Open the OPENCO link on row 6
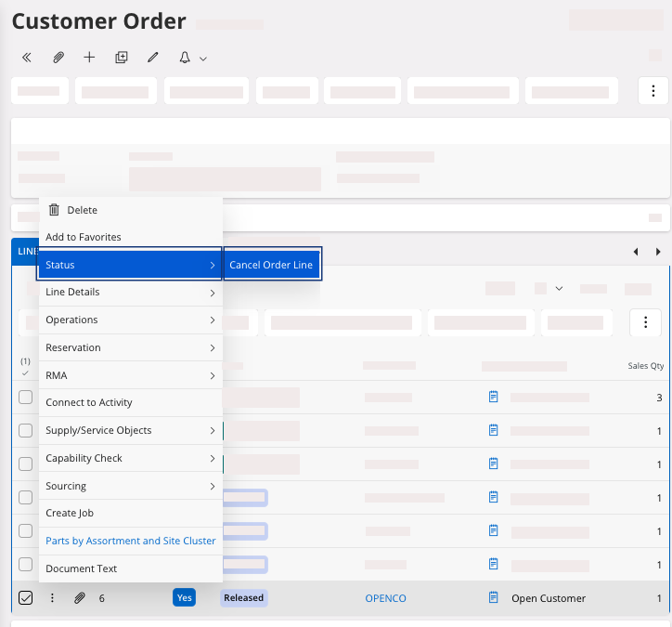 [x=385, y=598]
